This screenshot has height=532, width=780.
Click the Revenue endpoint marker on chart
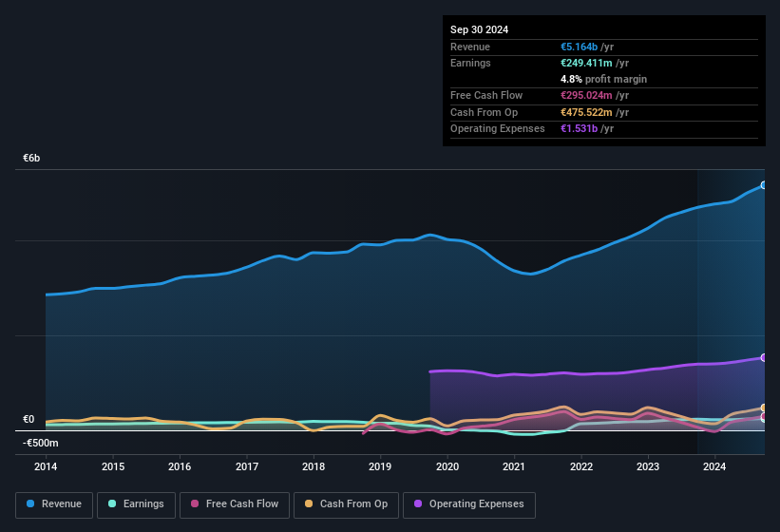point(763,185)
